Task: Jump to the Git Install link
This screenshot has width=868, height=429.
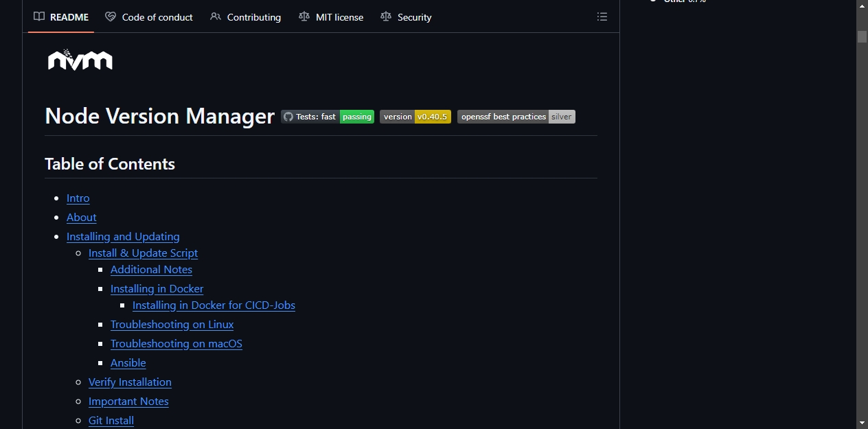Action: tap(111, 421)
